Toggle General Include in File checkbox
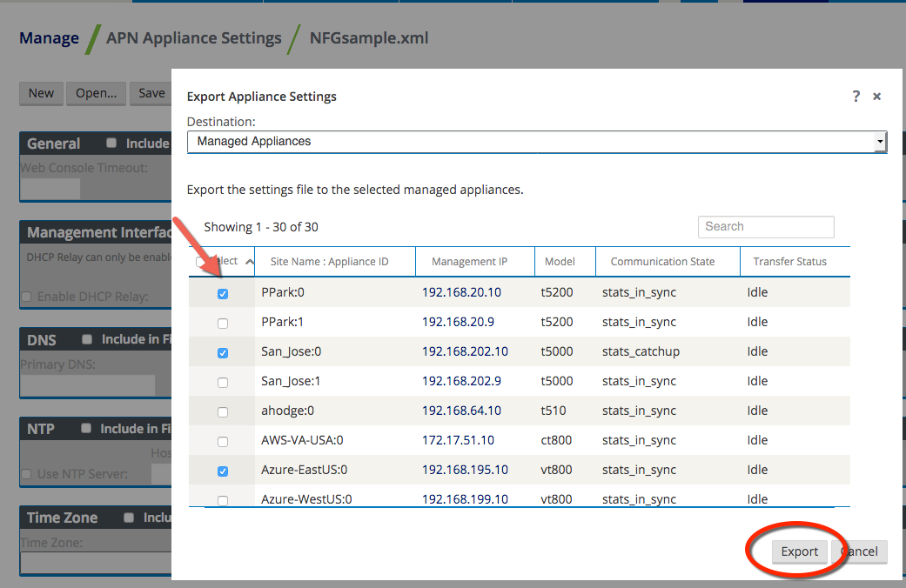 [x=111, y=143]
